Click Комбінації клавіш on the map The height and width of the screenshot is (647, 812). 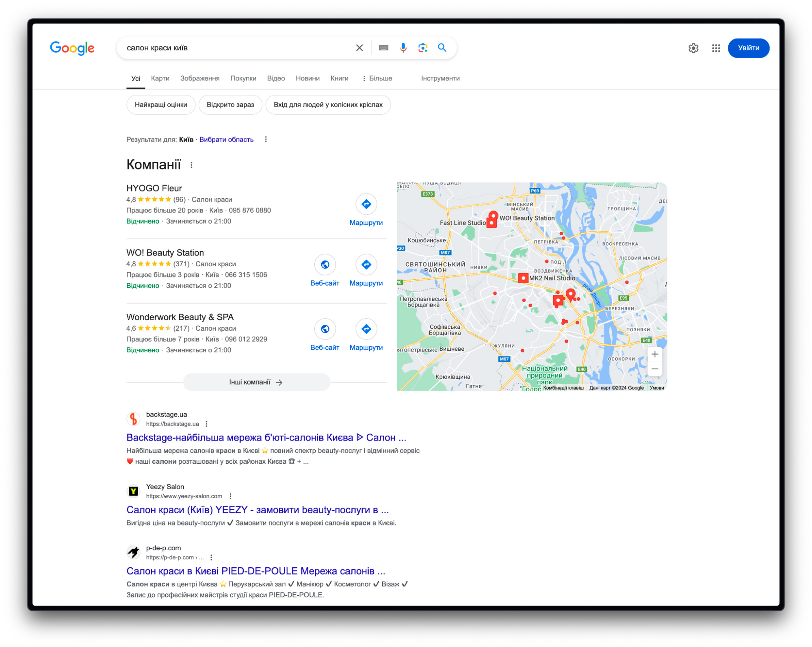coord(563,388)
